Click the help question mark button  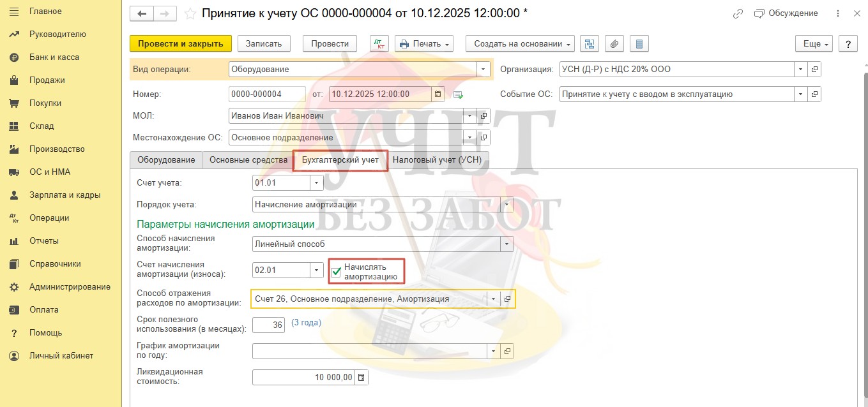click(848, 43)
